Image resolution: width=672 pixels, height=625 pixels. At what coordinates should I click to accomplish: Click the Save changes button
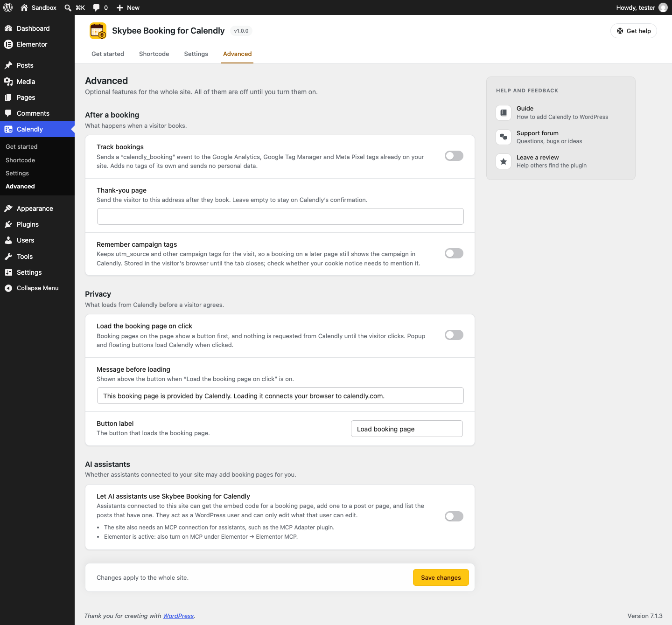[x=441, y=577]
